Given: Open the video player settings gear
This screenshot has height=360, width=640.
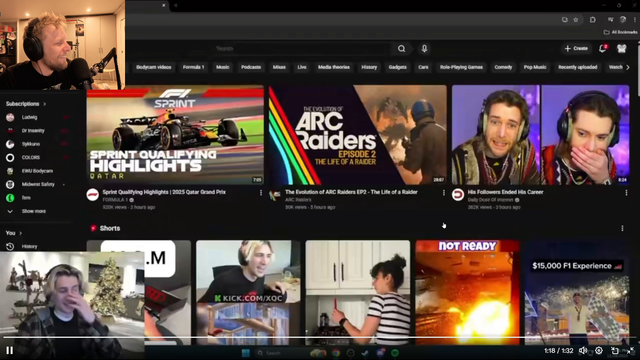Looking at the screenshot, I should 599,350.
